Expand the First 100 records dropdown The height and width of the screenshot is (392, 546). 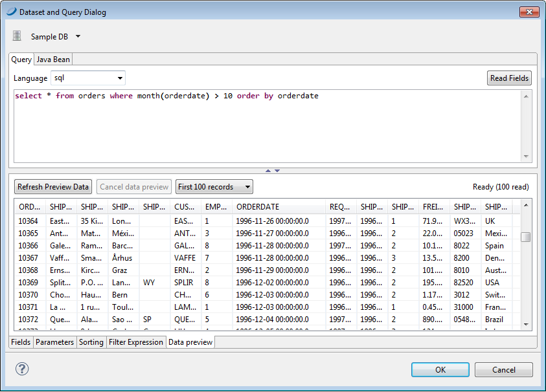click(x=214, y=187)
